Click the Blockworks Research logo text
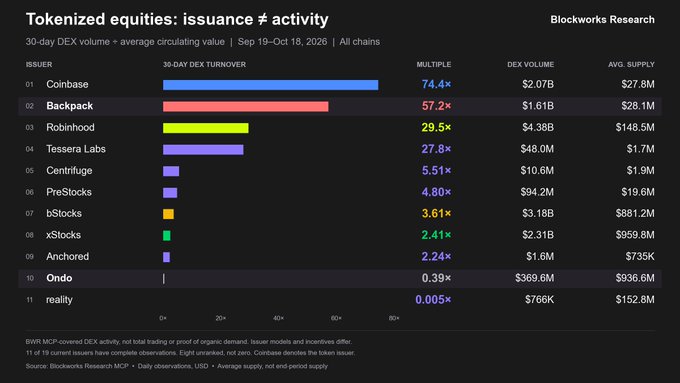680x383 pixels. [x=602, y=20]
